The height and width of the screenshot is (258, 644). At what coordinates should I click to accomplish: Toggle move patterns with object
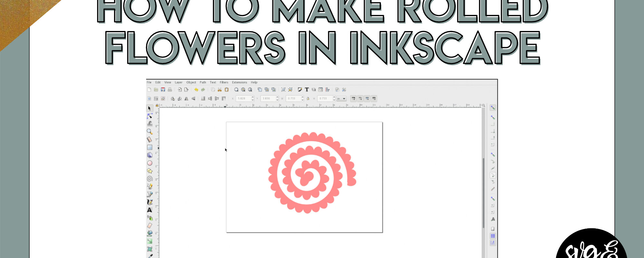(x=374, y=99)
